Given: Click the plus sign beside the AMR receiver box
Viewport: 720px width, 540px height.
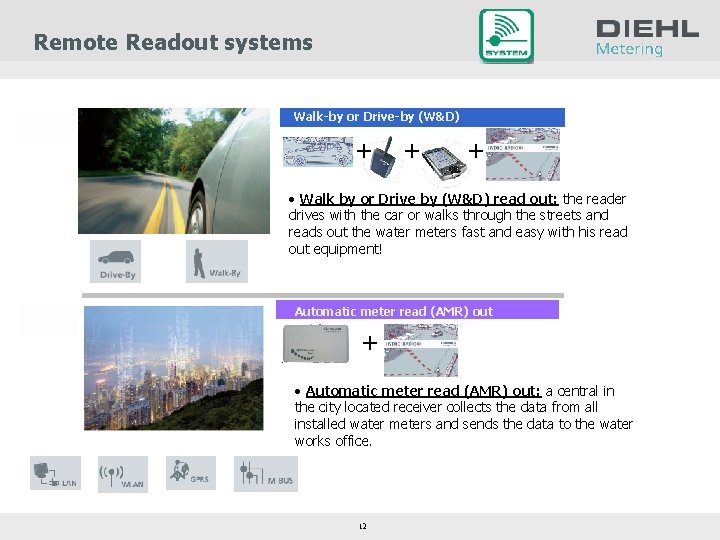Looking at the screenshot, I should tap(370, 343).
